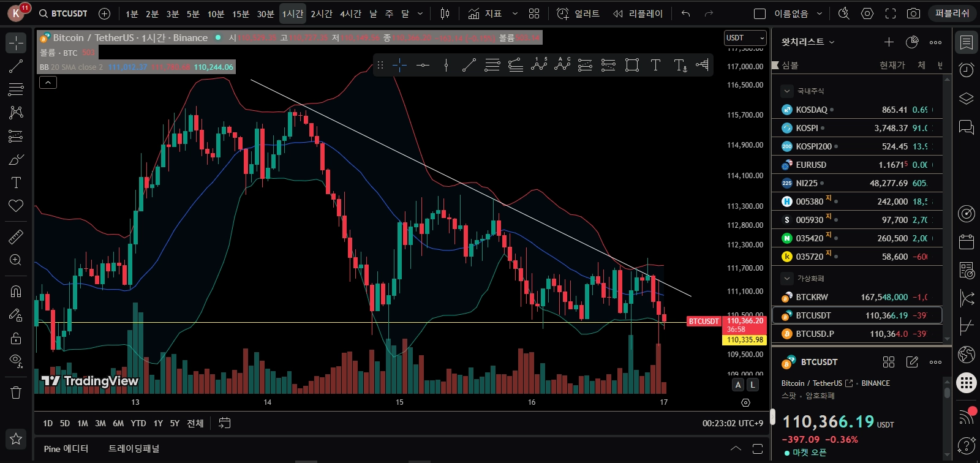The height and width of the screenshot is (463, 980).
Task: Take a chart snapshot with camera icon
Action: tap(913, 13)
